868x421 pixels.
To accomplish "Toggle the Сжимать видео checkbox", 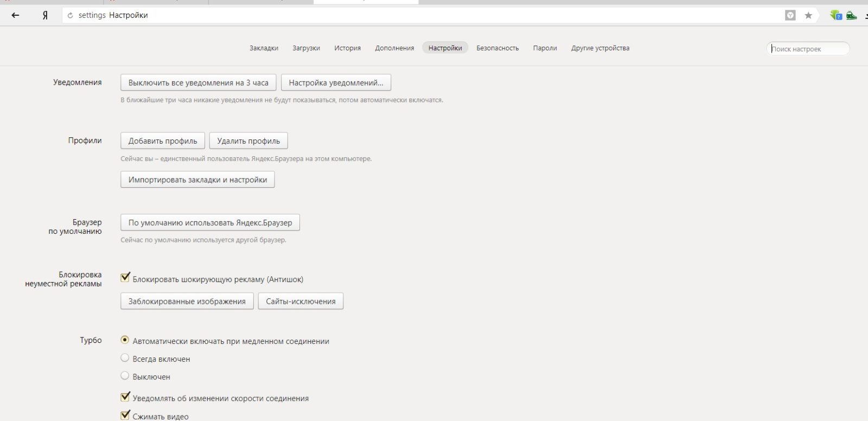I will coord(125,416).
